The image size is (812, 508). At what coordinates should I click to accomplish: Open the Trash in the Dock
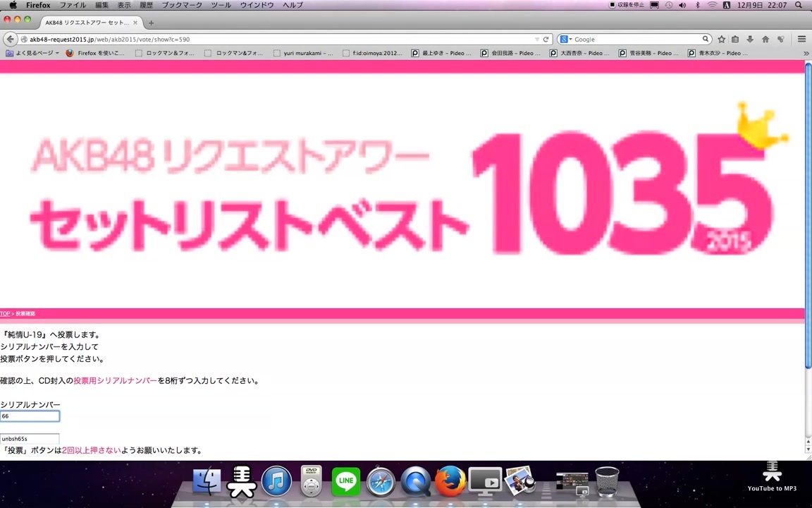click(x=607, y=482)
